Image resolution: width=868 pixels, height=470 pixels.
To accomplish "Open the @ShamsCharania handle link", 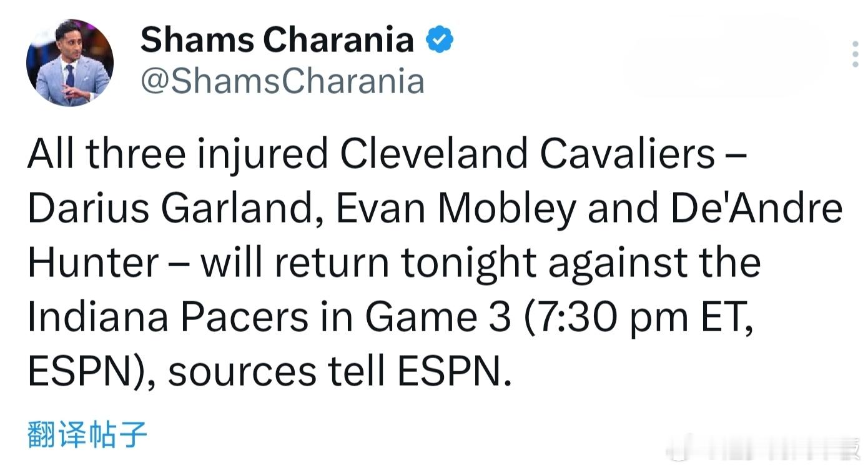I will coord(282,82).
